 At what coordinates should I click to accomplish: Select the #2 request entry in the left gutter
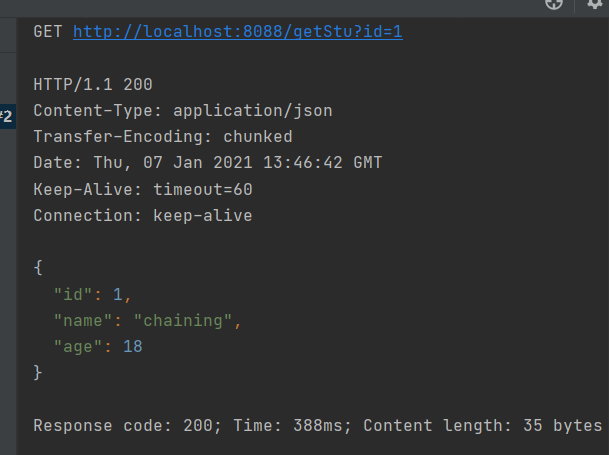6,117
